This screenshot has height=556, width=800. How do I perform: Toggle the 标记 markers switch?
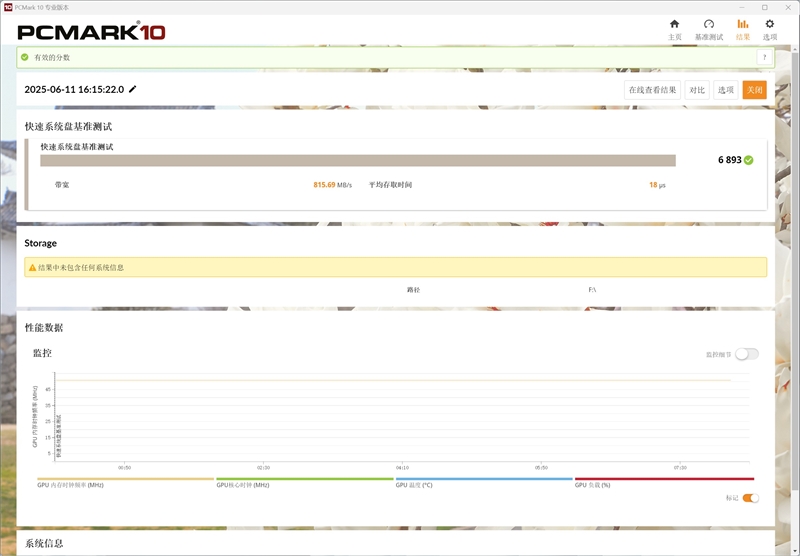pos(751,498)
